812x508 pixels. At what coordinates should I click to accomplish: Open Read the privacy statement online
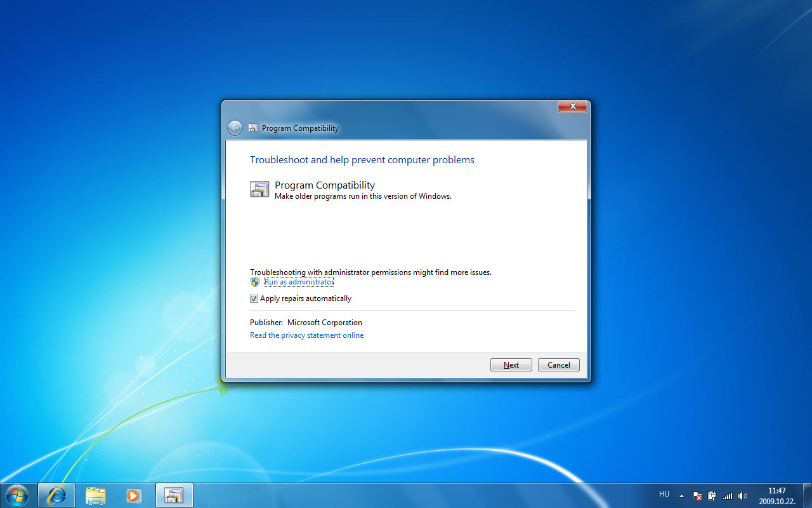tap(306, 335)
